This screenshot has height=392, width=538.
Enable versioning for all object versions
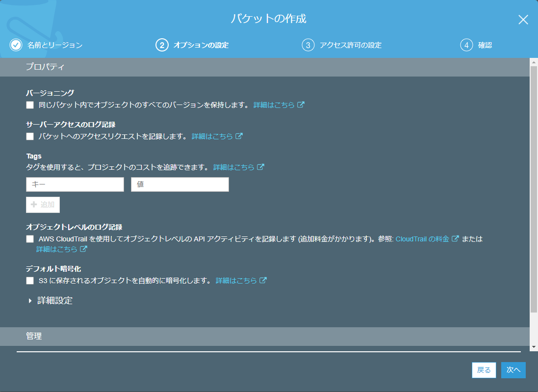pyautogui.click(x=29, y=104)
